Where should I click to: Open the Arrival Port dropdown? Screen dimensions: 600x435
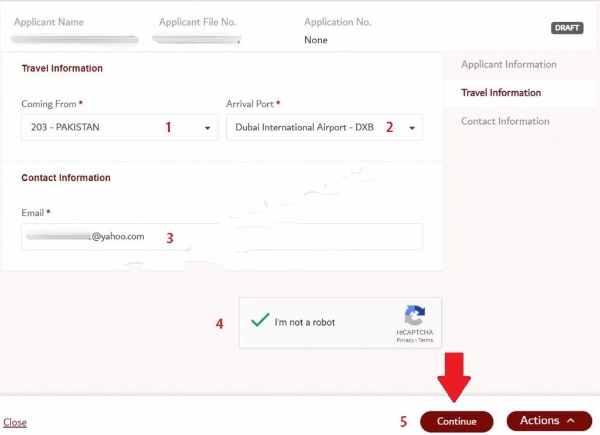[324, 127]
